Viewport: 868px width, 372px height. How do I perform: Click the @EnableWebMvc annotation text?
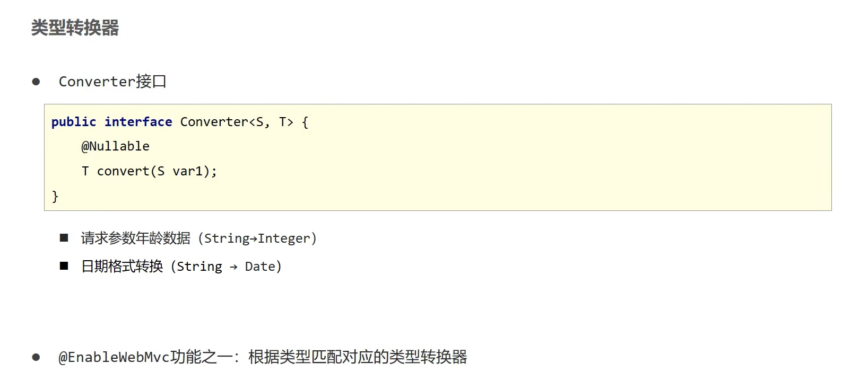[x=114, y=357]
